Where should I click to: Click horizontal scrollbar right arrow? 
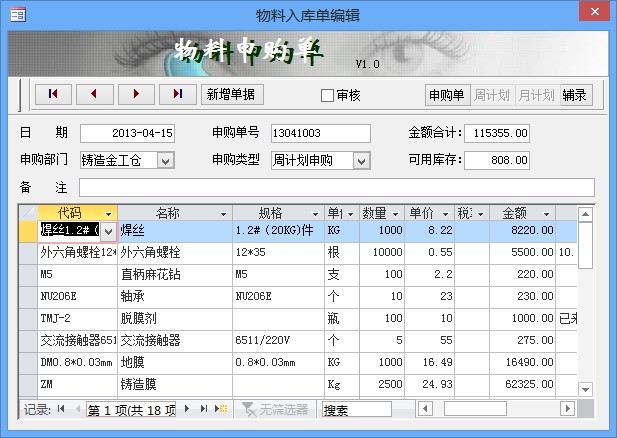point(567,408)
